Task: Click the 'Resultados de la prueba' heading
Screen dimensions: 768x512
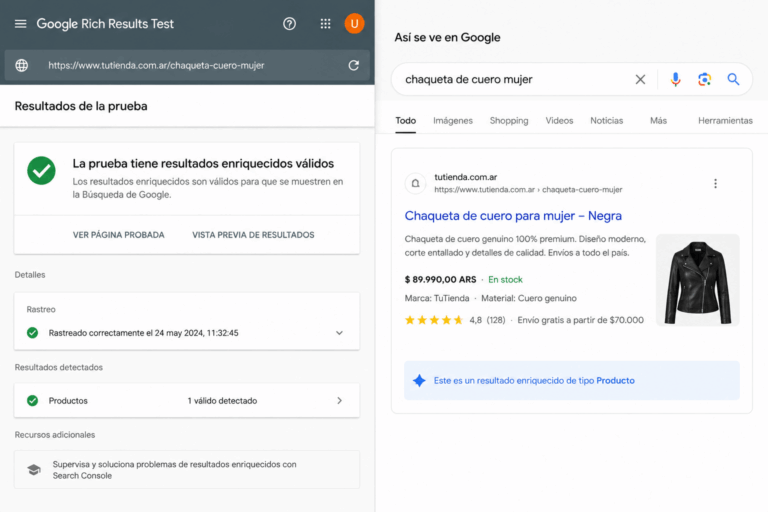Action: tap(81, 106)
